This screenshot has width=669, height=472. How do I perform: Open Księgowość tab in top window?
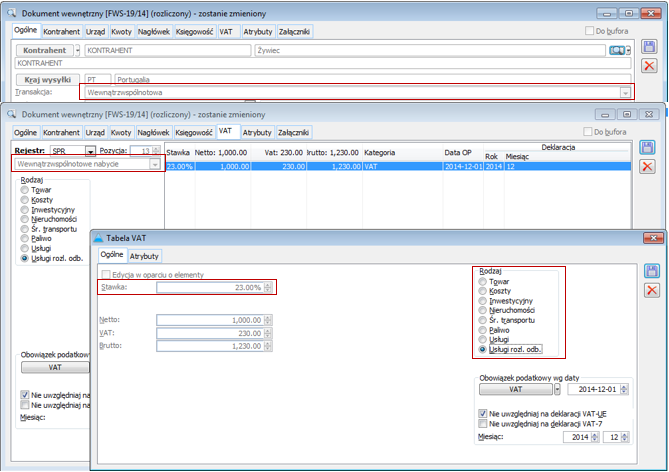coord(195,32)
